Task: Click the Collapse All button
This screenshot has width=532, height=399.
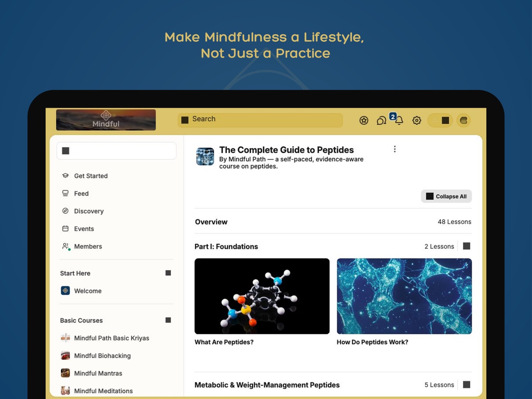Action: point(446,196)
